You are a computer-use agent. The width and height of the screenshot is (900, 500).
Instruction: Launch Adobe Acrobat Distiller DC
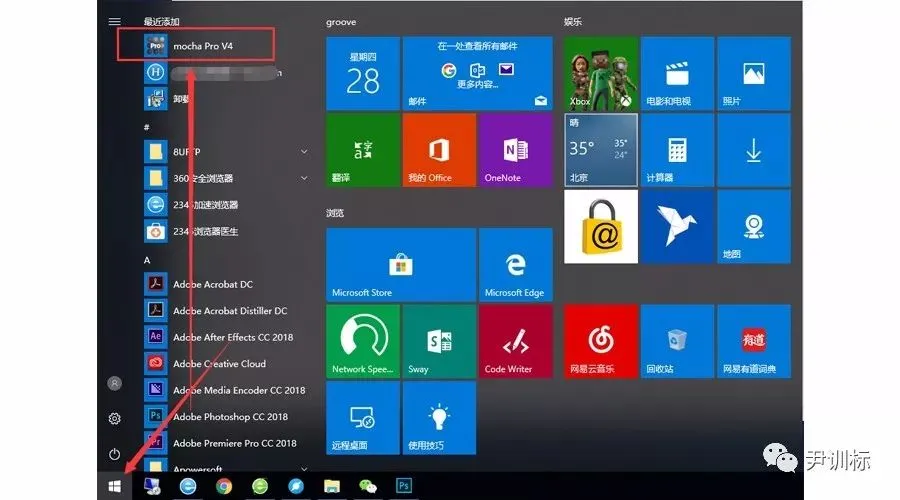(227, 311)
